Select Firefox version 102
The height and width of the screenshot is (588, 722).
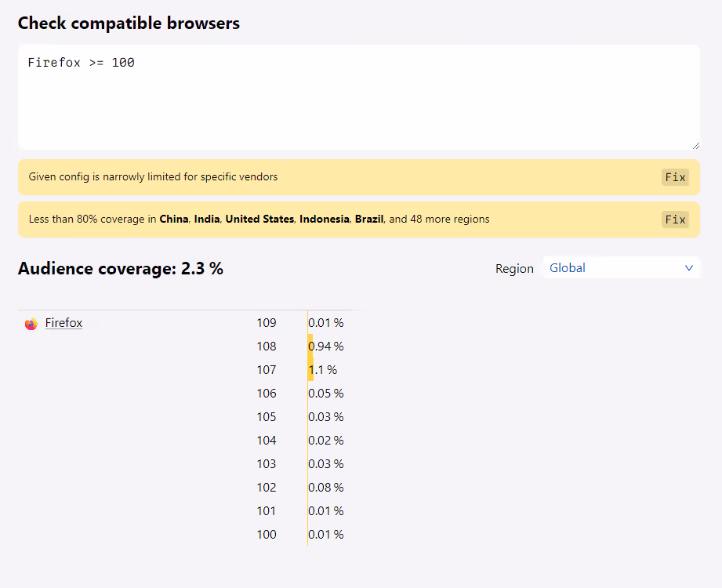tap(267, 487)
